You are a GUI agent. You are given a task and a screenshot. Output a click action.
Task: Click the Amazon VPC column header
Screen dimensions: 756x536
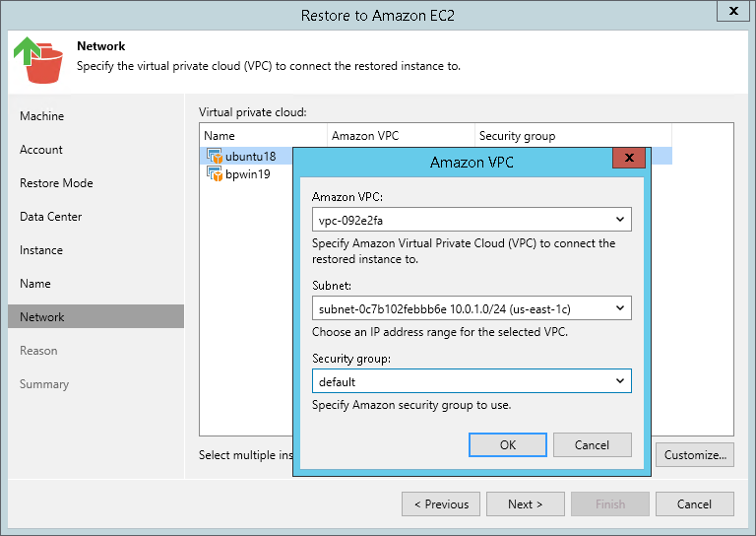401,136
